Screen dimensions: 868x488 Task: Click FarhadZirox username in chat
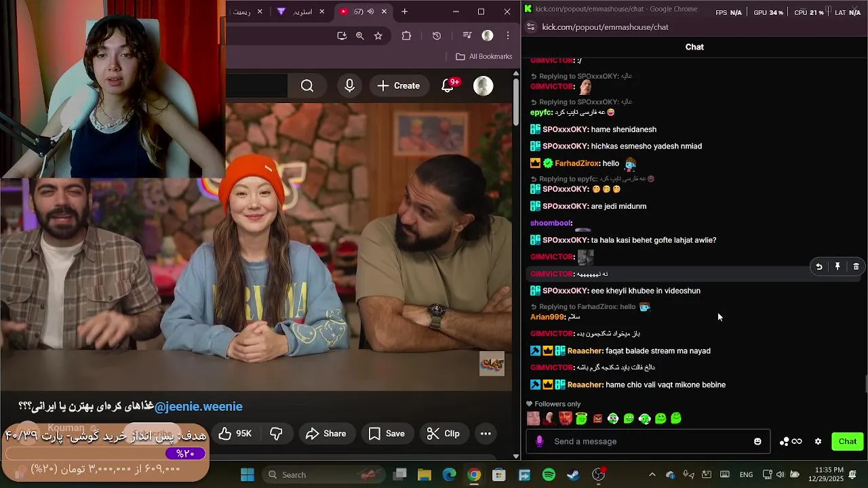(x=576, y=163)
